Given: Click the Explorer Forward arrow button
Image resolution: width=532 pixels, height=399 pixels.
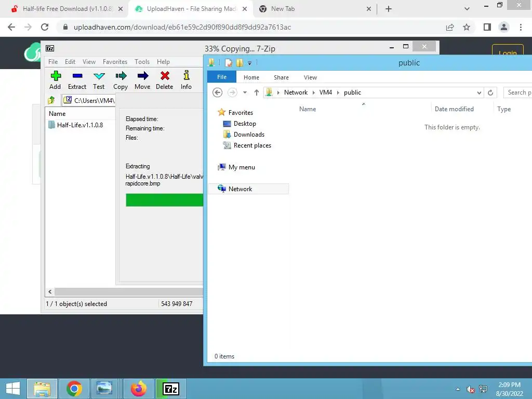Looking at the screenshot, I should (x=232, y=92).
